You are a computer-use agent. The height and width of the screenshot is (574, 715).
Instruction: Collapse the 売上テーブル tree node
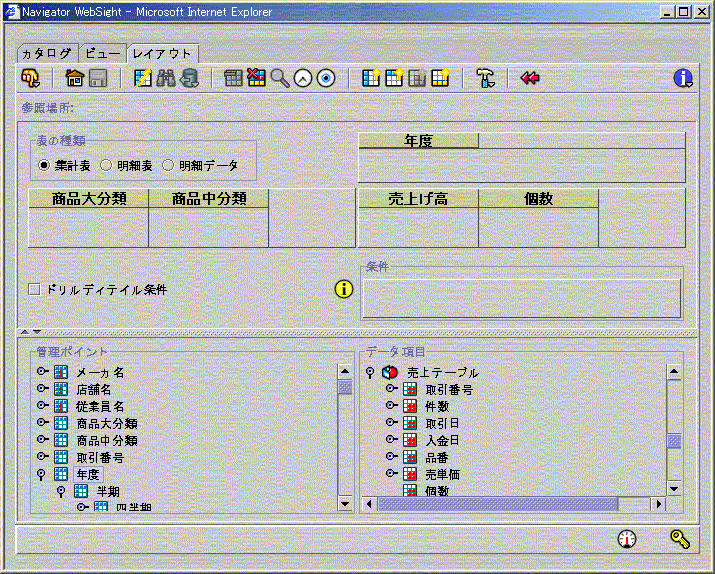point(370,372)
